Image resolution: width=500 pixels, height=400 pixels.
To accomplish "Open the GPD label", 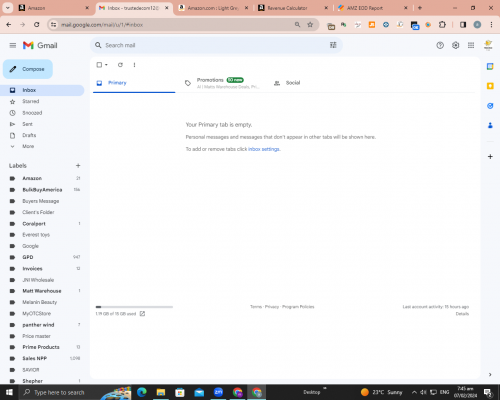I will [x=28, y=257].
